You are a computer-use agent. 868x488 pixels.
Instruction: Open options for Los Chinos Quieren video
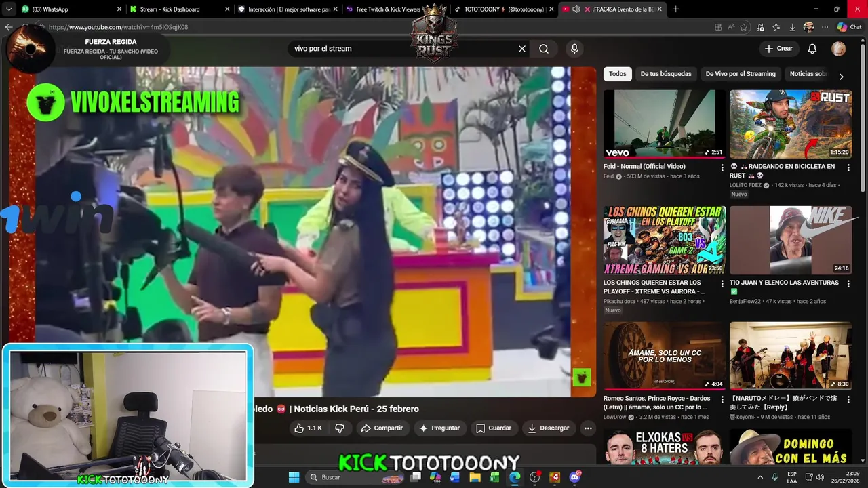[722, 283]
